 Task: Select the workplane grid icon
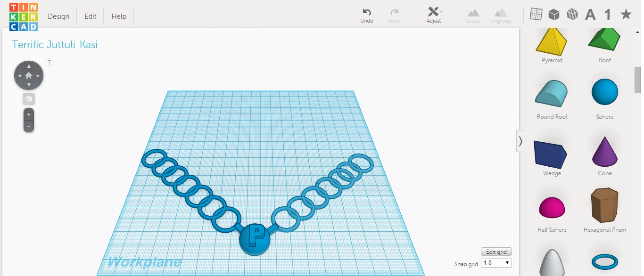pyautogui.click(x=536, y=15)
